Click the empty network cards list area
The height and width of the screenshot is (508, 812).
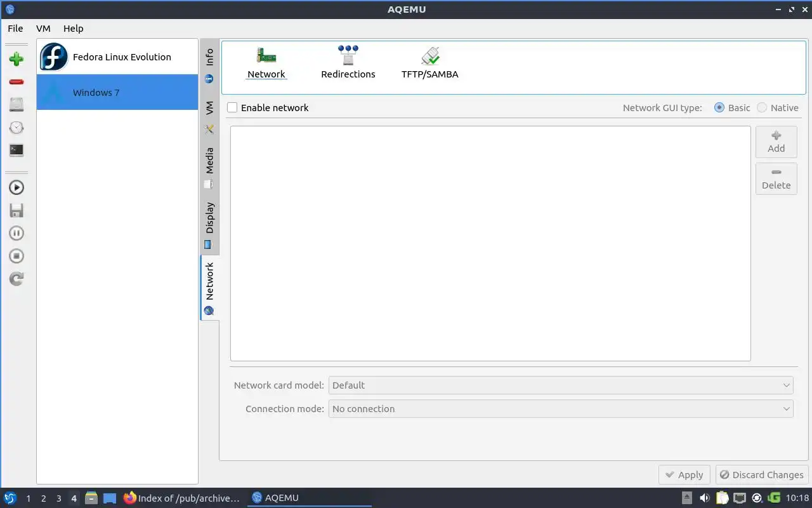coord(490,244)
